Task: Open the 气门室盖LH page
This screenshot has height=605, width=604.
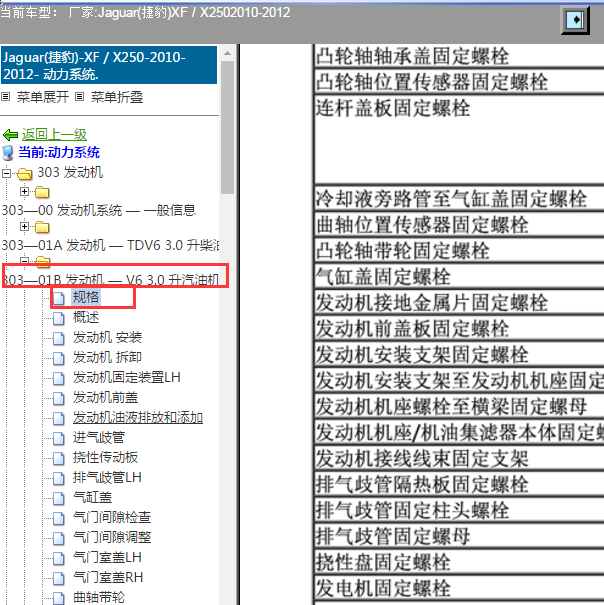Action: coord(107,558)
